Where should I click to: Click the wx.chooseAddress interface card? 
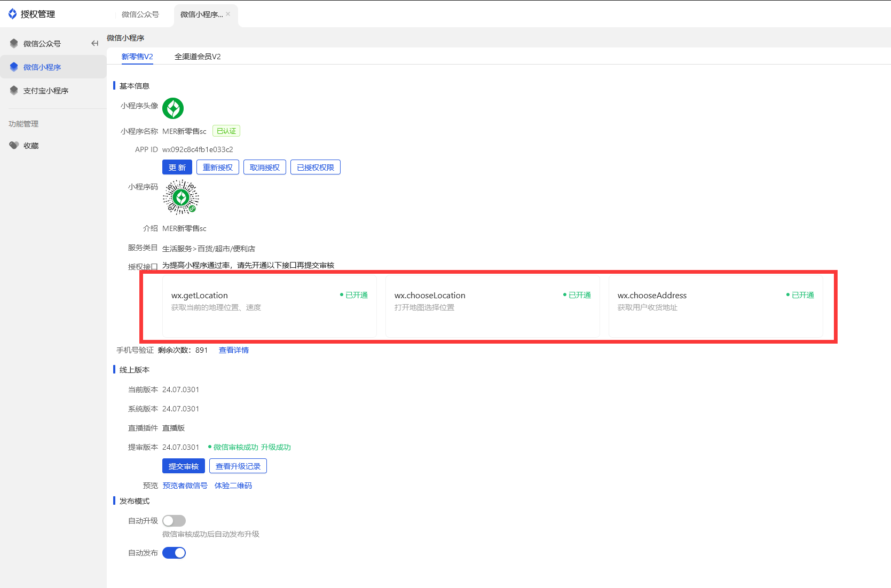(x=716, y=306)
